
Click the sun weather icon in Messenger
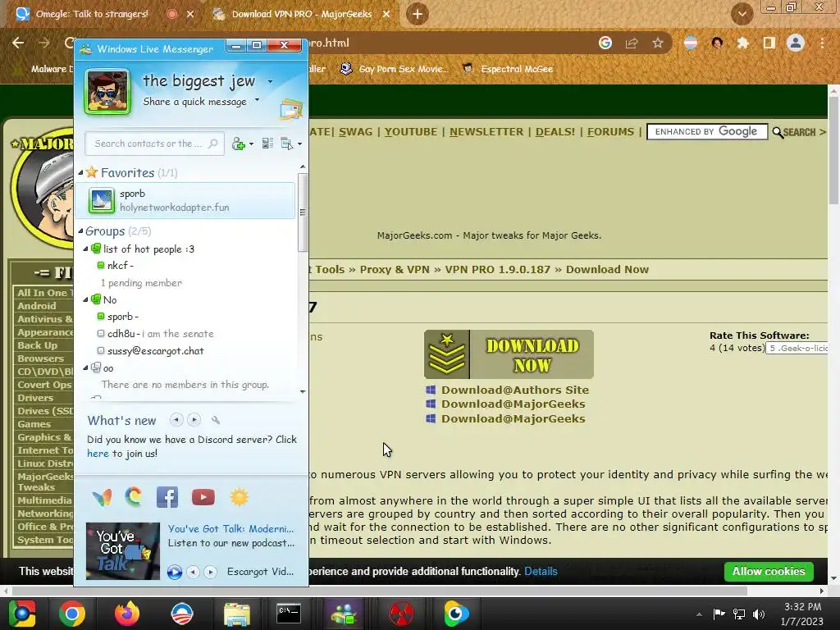tap(239, 497)
